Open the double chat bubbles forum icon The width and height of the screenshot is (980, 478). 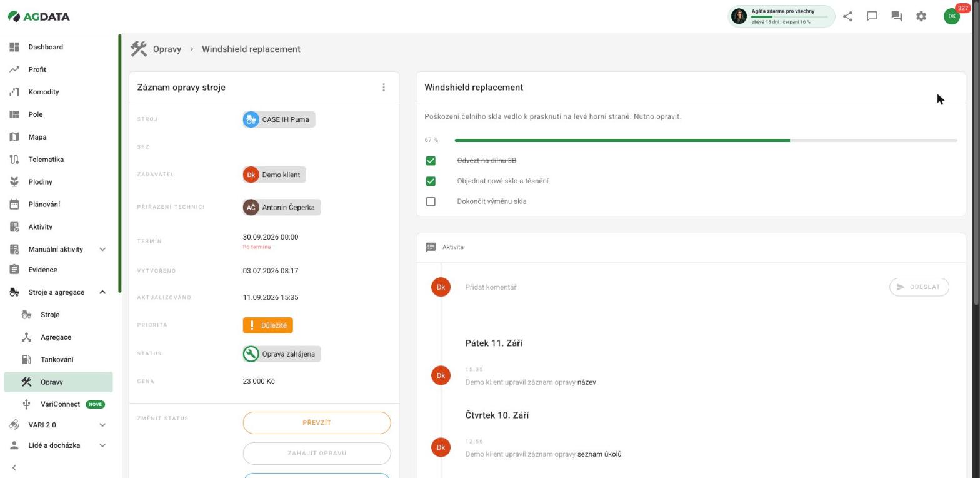click(x=896, y=16)
